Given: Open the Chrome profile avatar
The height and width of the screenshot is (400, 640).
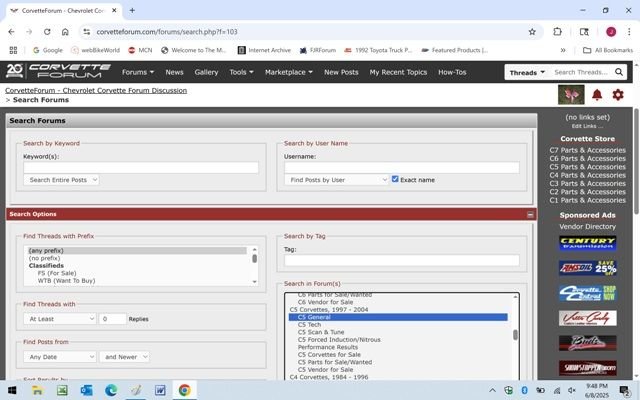Looking at the screenshot, I should click(x=611, y=32).
